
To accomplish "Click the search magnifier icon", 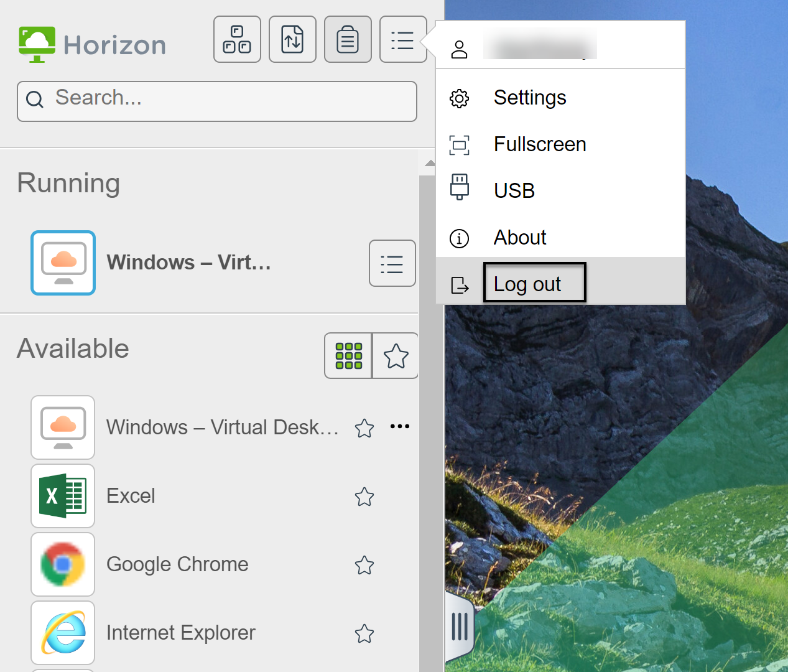I will pyautogui.click(x=35, y=100).
